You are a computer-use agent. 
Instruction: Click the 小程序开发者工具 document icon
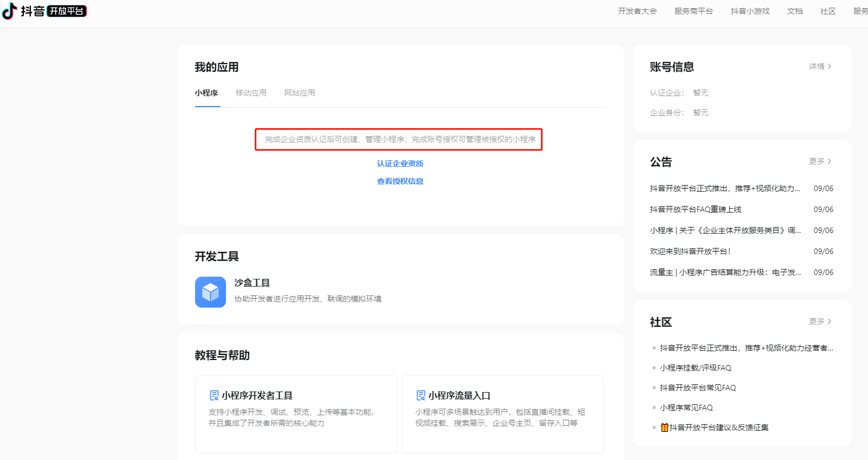tap(214, 395)
